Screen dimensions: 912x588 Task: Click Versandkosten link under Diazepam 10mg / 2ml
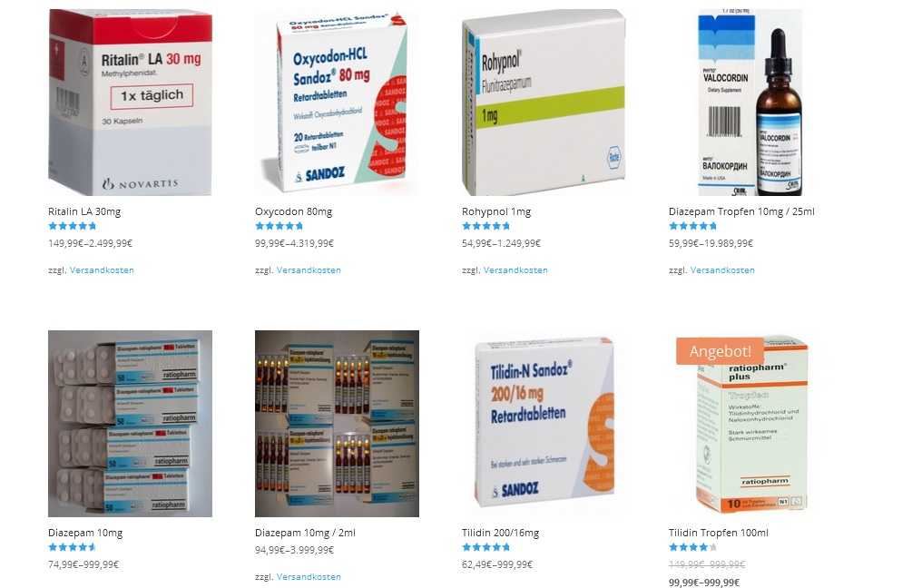tap(309, 577)
